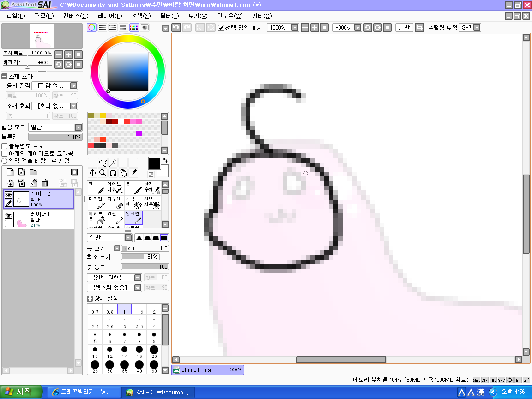Enable 아래의 레이어으로 크리핑 checkbox
This screenshot has width=532, height=399.
(5, 154)
